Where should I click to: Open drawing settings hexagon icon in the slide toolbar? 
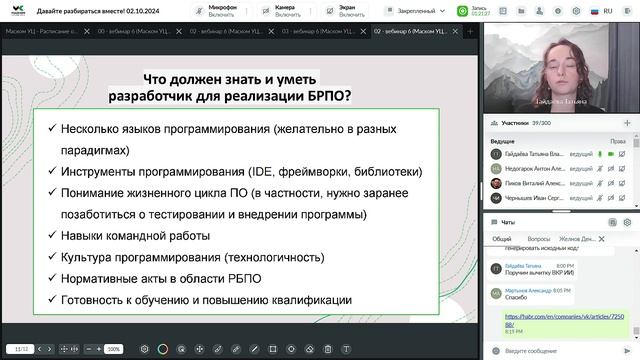click(144, 349)
